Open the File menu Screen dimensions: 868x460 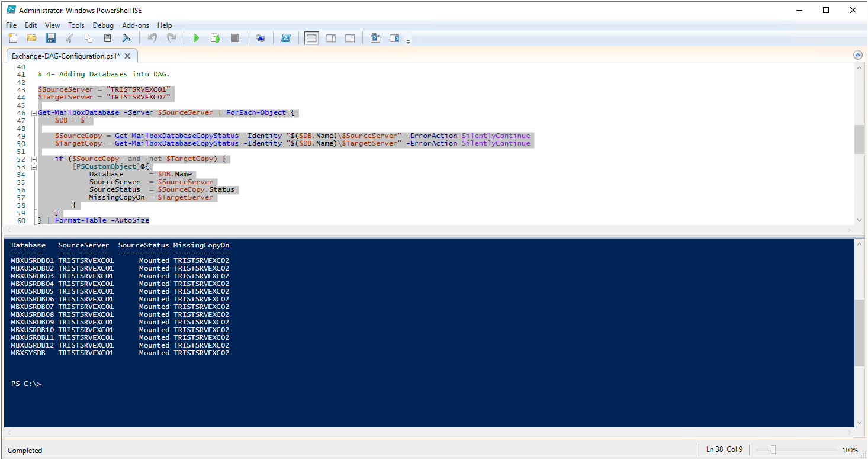point(11,25)
